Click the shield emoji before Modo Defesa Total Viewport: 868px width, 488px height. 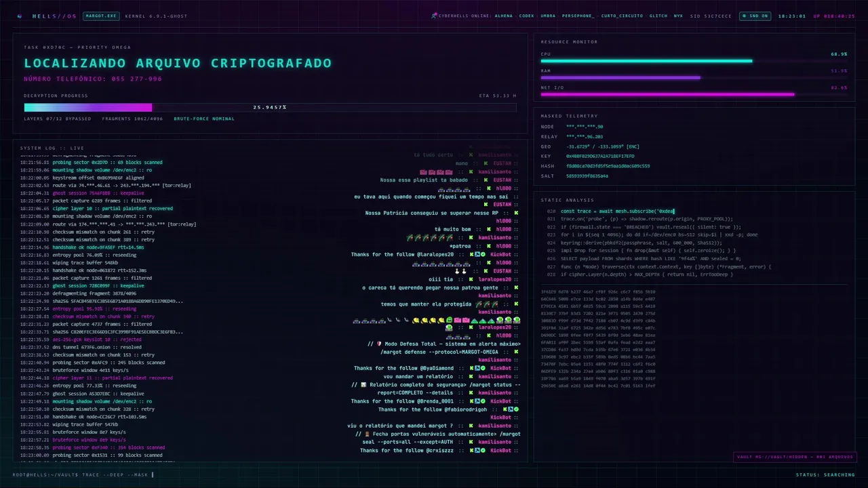[x=379, y=344]
